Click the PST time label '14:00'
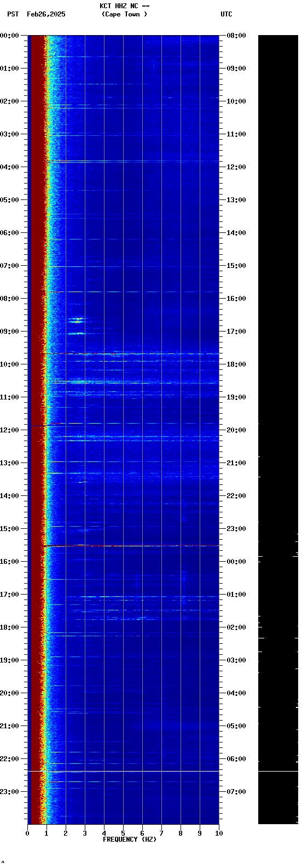Viewport: 302px width, 868px height. pyautogui.click(x=9, y=496)
